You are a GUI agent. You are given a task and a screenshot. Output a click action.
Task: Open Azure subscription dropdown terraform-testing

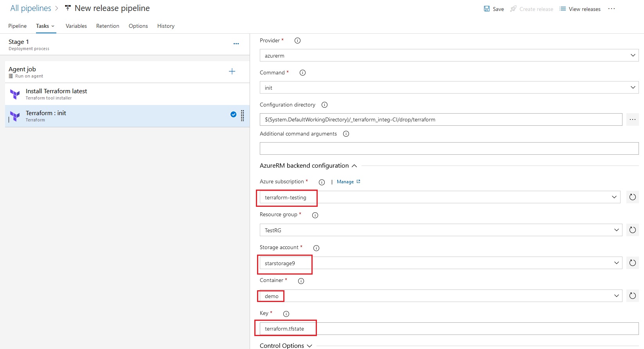tap(440, 197)
